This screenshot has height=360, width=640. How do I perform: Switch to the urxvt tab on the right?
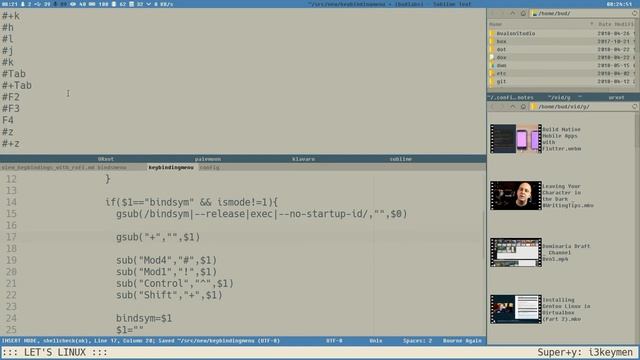pyautogui.click(x=616, y=98)
